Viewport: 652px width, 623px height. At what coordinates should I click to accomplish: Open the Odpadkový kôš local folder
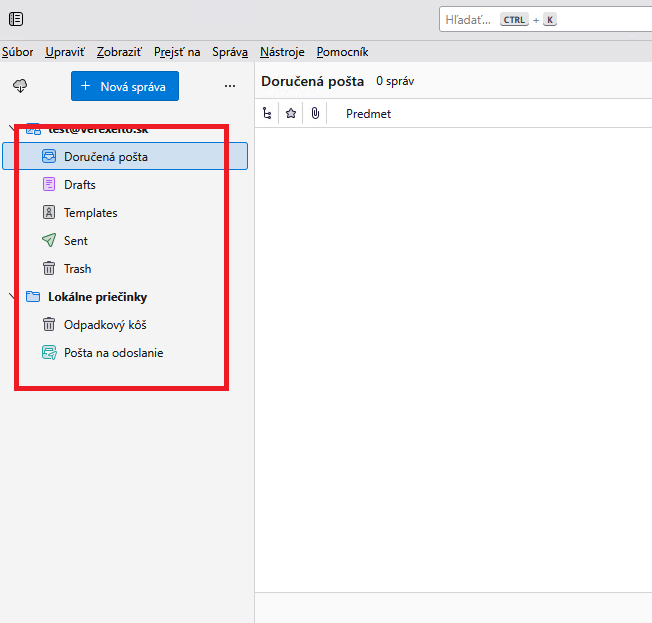(105, 325)
